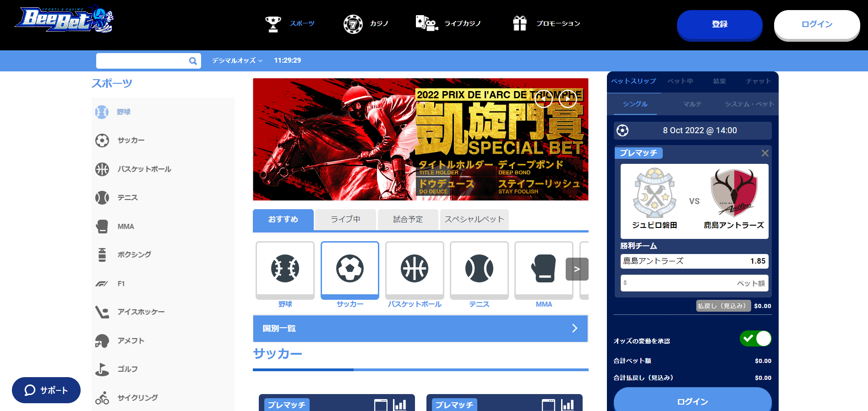This screenshot has height=411, width=868.
Task: Open the 結果 tab in the bet panel
Action: [x=720, y=81]
